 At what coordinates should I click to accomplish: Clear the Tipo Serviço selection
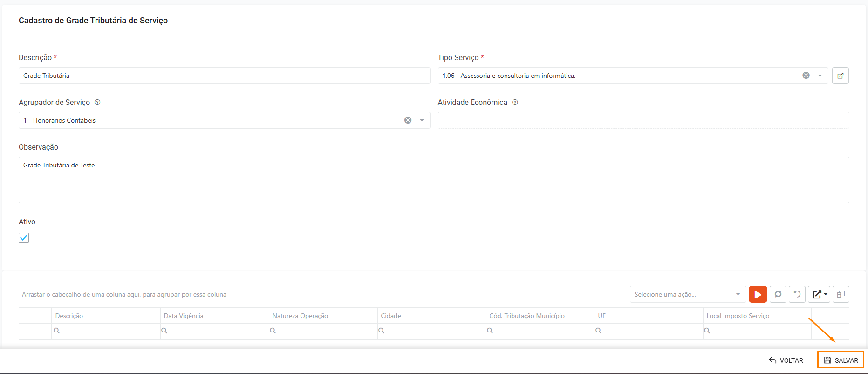[x=806, y=76]
